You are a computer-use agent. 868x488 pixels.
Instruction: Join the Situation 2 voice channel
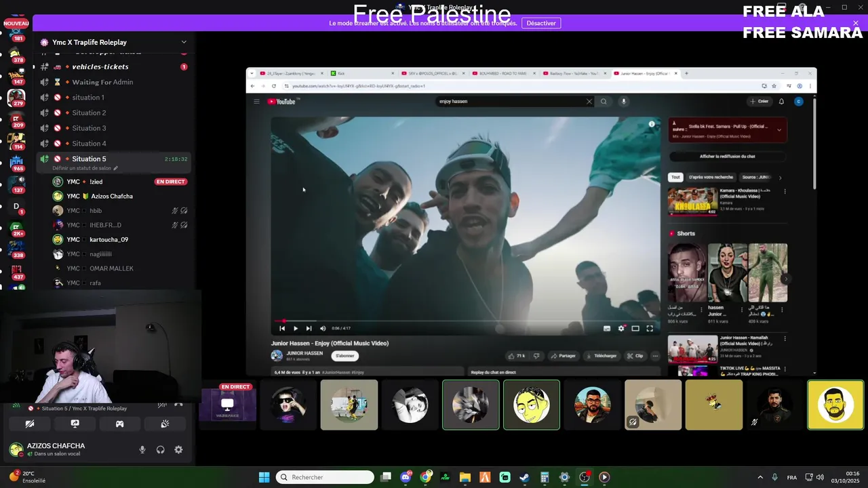click(x=114, y=113)
